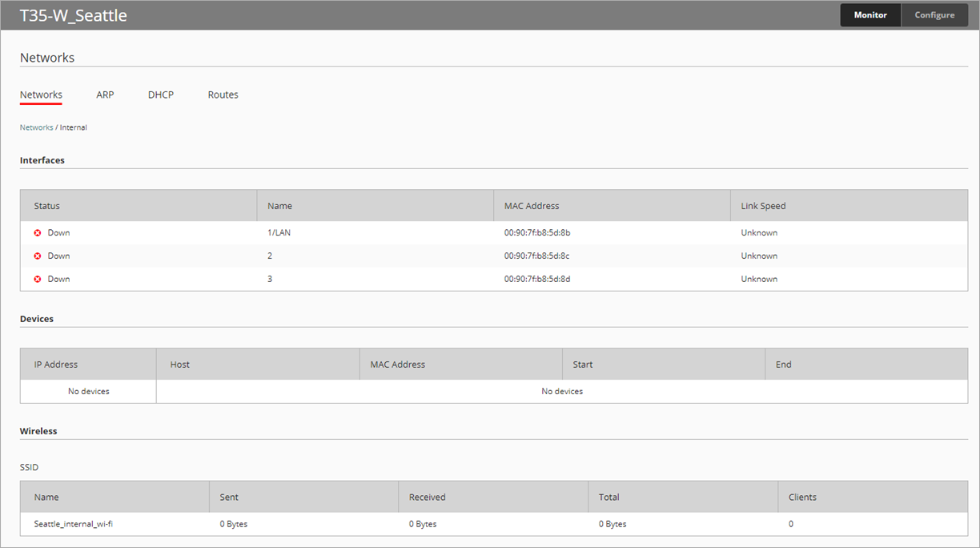
Task: Click the Down status icon for interface 3
Action: click(38, 280)
